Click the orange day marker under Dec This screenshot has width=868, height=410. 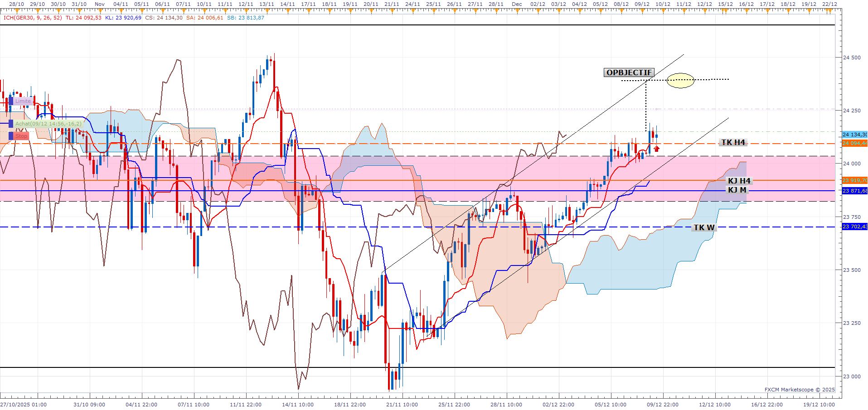click(x=517, y=11)
